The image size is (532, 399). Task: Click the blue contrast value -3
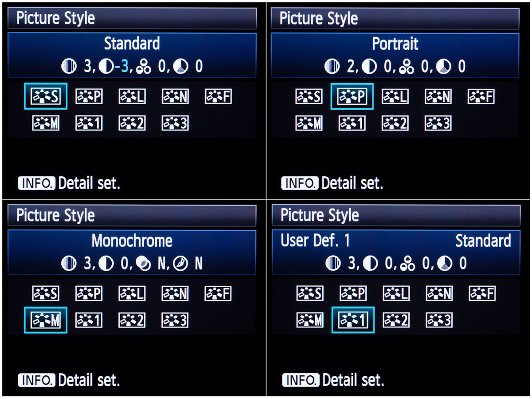[x=121, y=67]
